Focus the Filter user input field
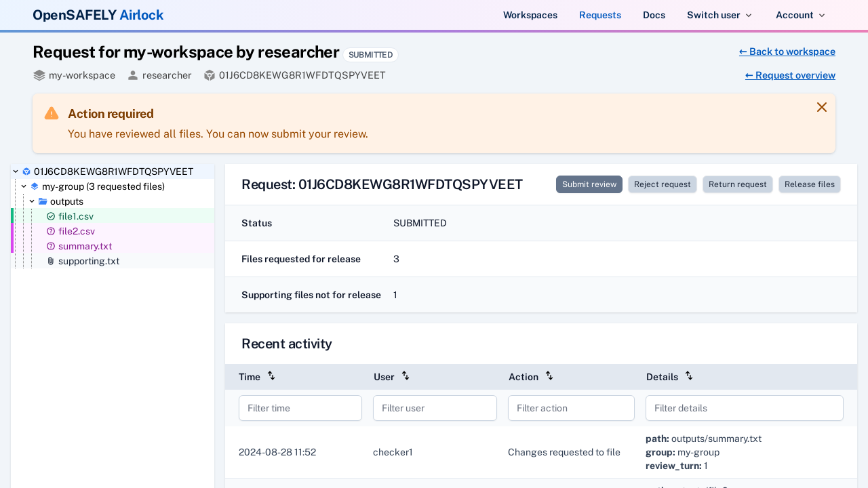Screen dimensions: 868x488 click(x=435, y=408)
